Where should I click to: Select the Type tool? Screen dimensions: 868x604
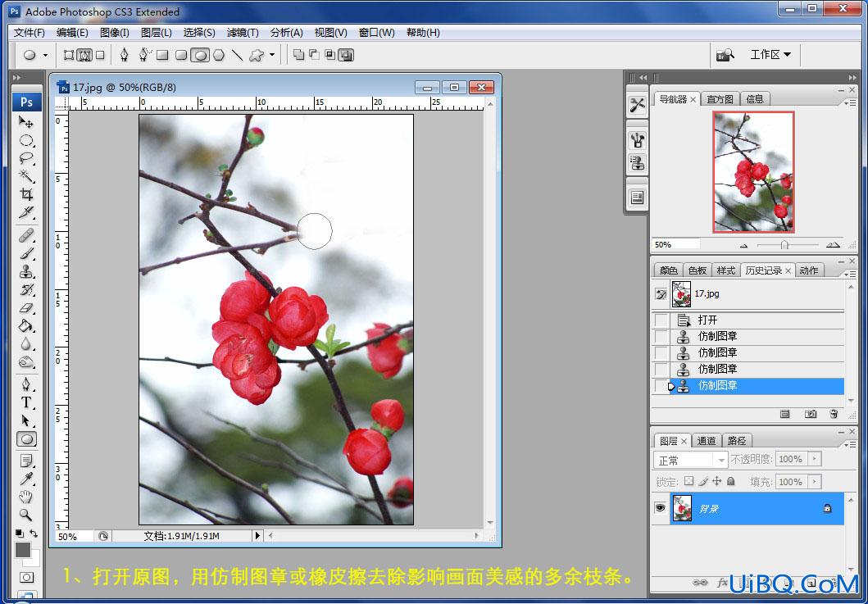coord(26,402)
